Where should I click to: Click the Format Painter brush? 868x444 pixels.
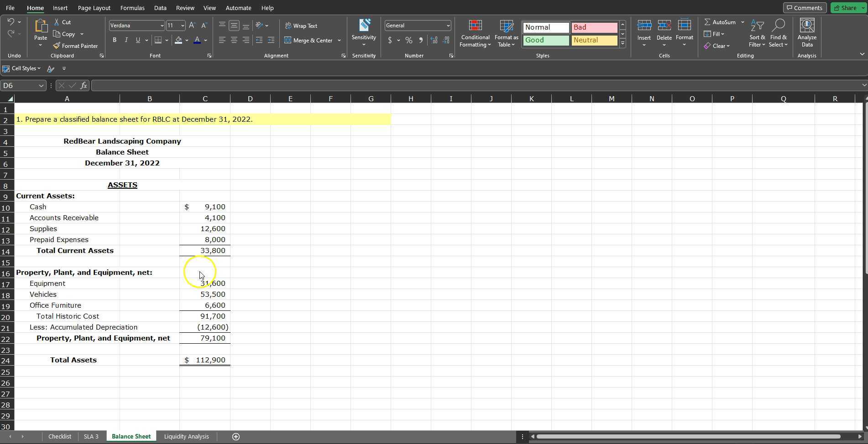pos(57,46)
